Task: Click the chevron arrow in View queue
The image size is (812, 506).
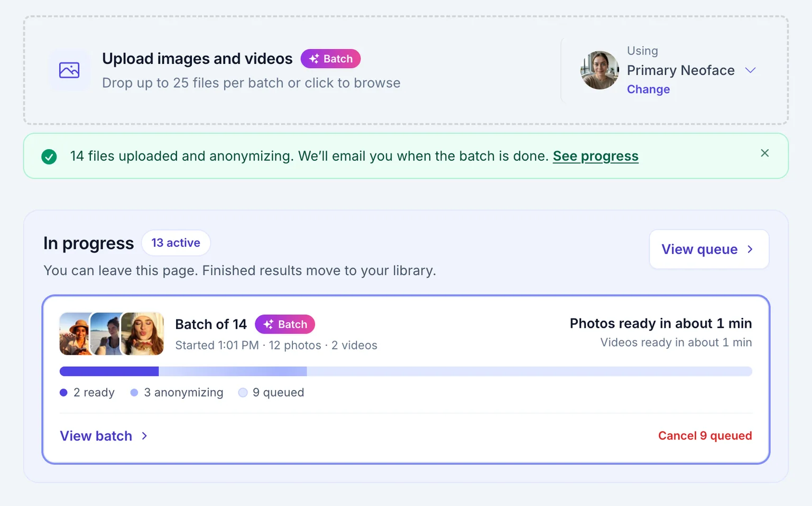Action: (750, 249)
